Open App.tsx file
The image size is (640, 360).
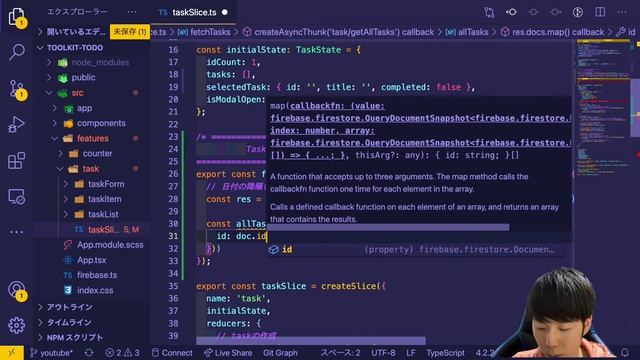click(x=91, y=260)
